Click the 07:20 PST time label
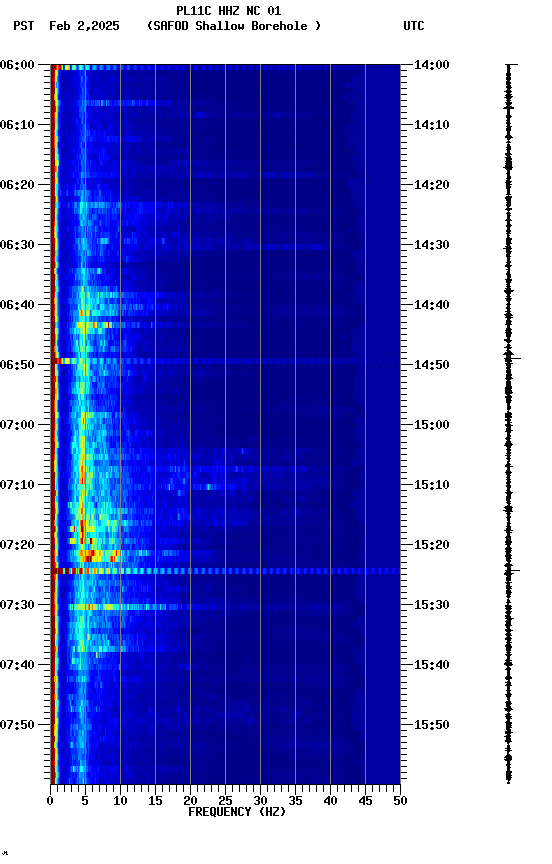This screenshot has height=864, width=552. (x=17, y=546)
